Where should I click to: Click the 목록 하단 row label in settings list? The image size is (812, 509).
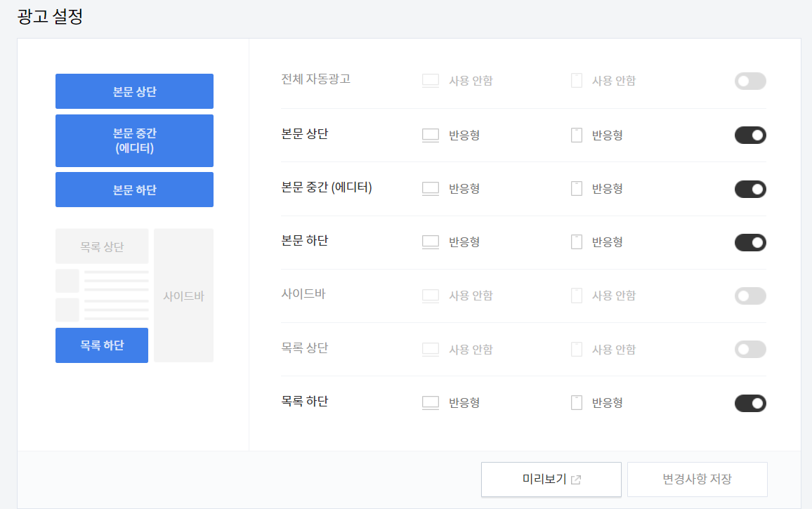pos(305,402)
